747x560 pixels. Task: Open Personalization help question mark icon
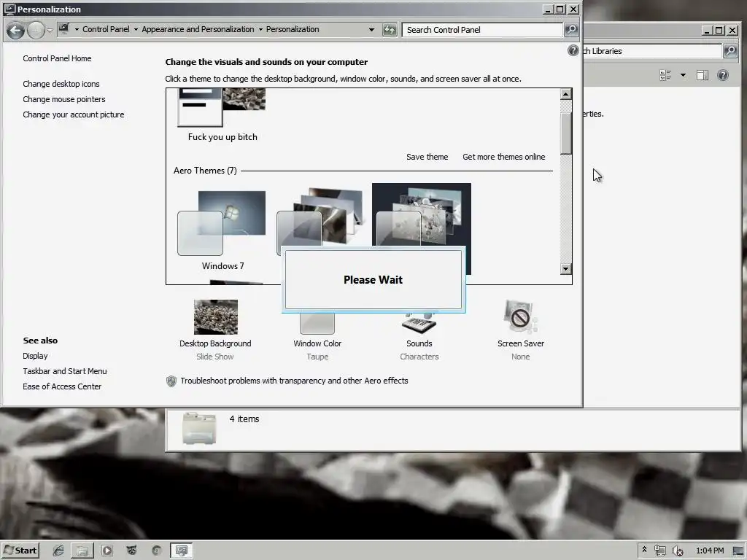(573, 50)
